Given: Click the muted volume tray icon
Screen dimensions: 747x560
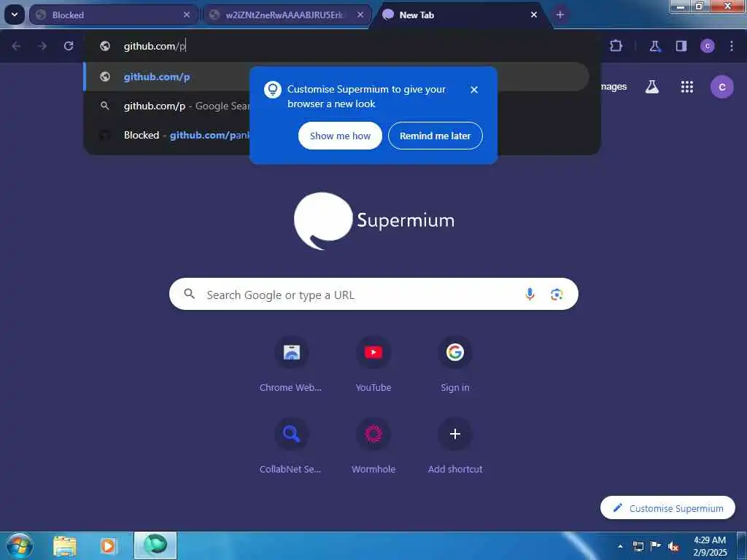Looking at the screenshot, I should [673, 546].
